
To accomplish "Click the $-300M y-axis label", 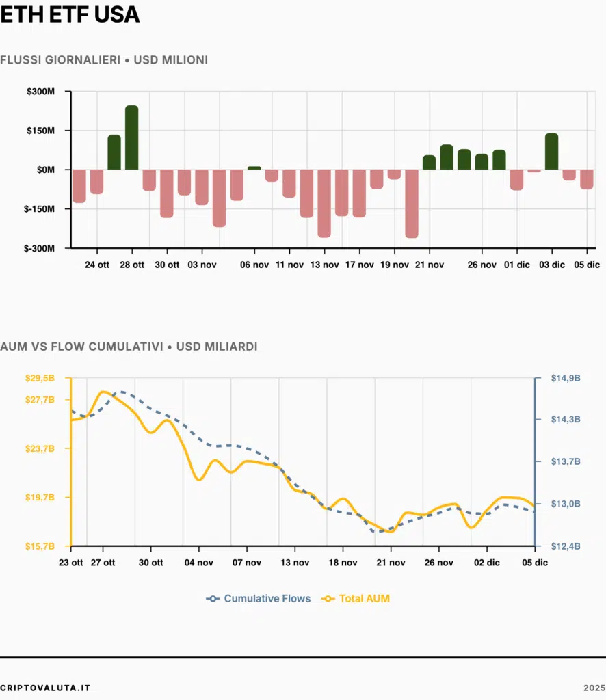I will tap(39, 248).
